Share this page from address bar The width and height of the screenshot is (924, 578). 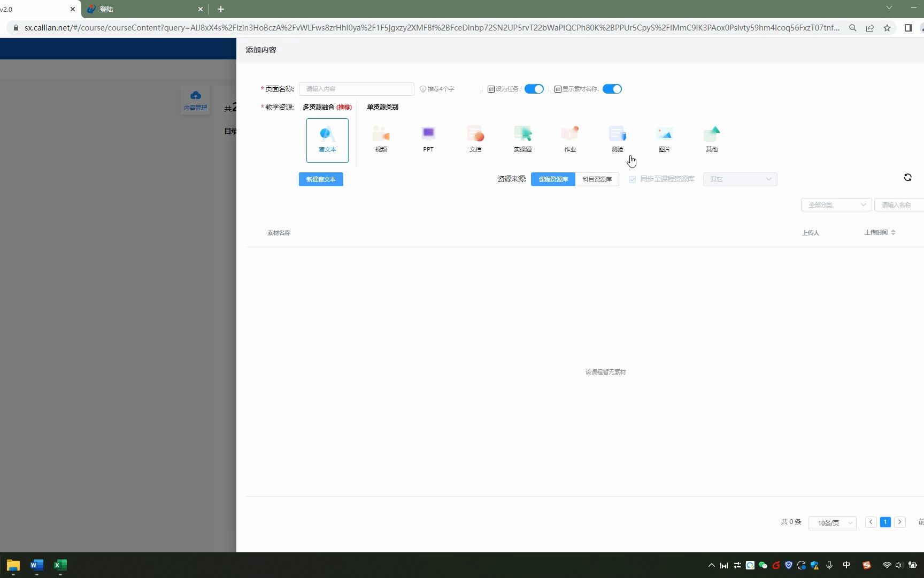point(870,28)
